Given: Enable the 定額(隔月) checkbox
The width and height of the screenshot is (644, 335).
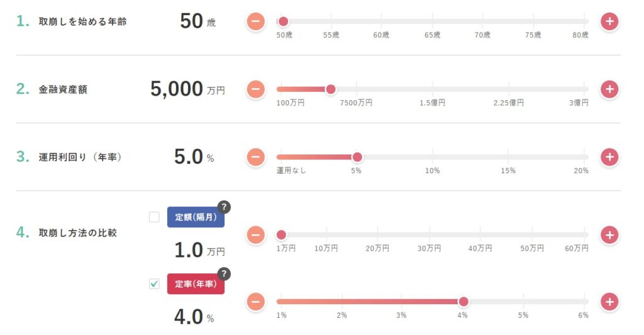Looking at the screenshot, I should 154,217.
